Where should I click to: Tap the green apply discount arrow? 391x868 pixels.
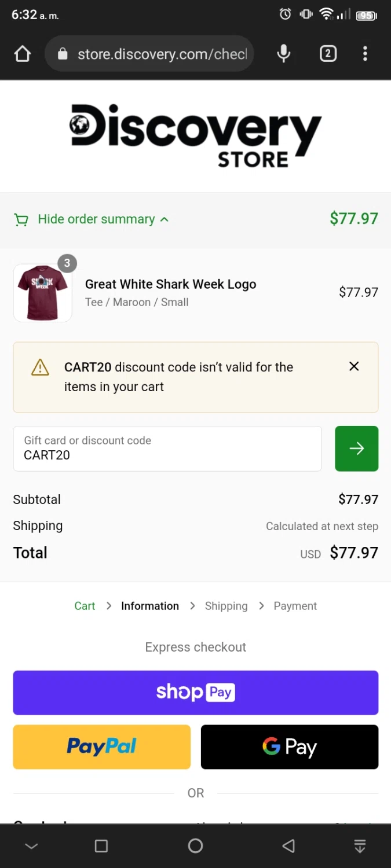(x=356, y=448)
